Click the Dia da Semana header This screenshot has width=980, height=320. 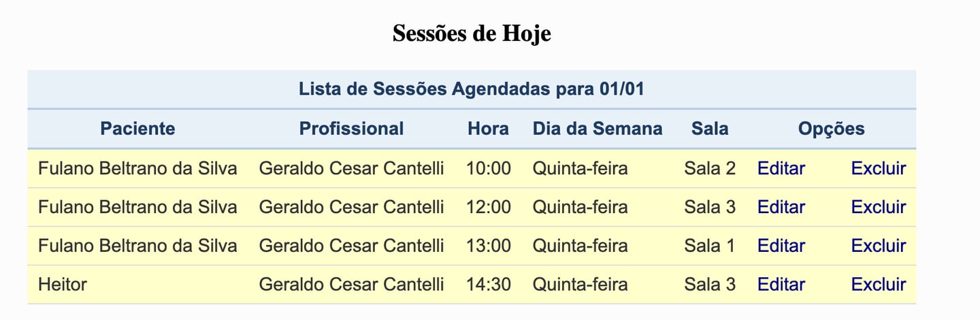597,129
